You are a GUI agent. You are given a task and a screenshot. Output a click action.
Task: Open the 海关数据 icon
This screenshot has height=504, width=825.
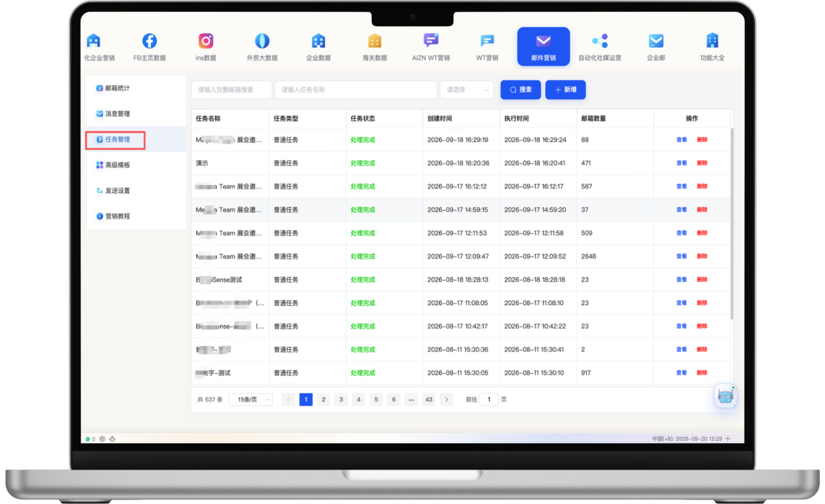(x=375, y=41)
